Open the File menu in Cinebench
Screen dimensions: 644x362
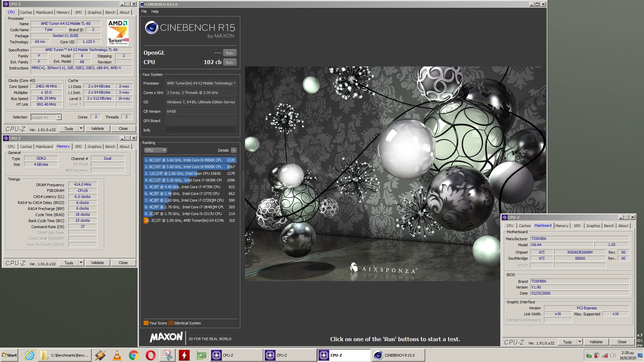click(x=144, y=11)
